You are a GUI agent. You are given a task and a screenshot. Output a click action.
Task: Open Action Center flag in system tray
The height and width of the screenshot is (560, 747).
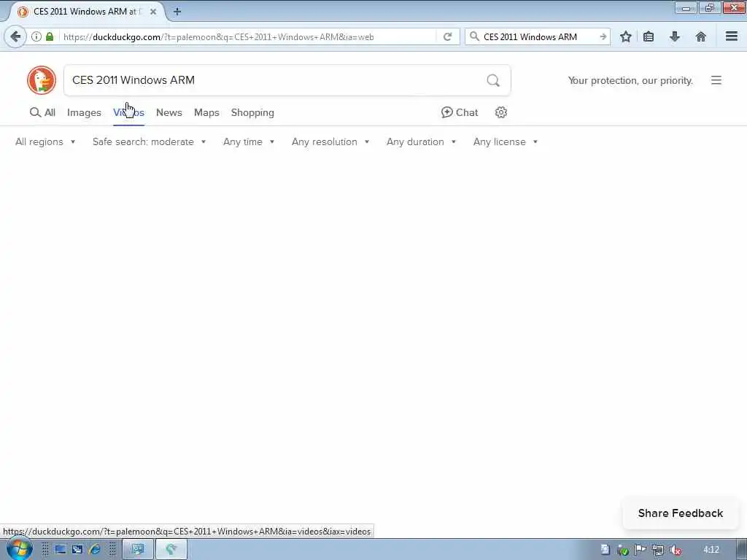coord(640,550)
